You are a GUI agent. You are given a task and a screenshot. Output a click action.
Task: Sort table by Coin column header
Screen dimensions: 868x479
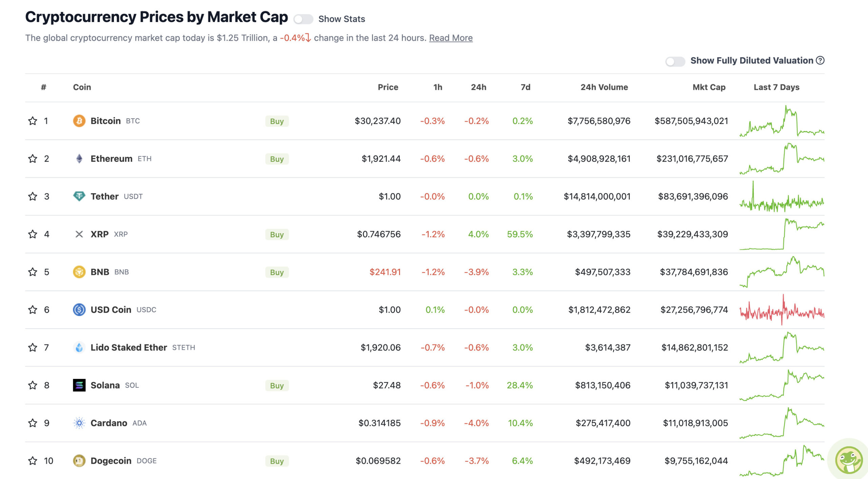[82, 87]
